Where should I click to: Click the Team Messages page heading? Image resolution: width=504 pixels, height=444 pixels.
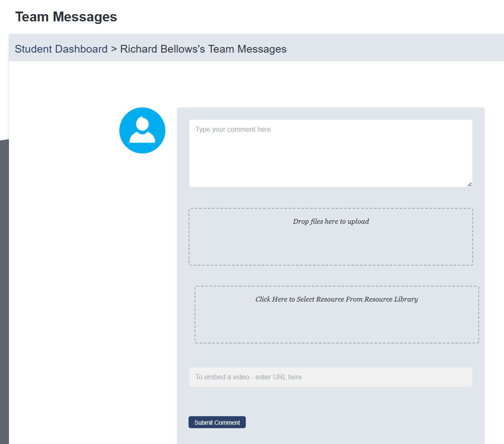pyautogui.click(x=66, y=17)
